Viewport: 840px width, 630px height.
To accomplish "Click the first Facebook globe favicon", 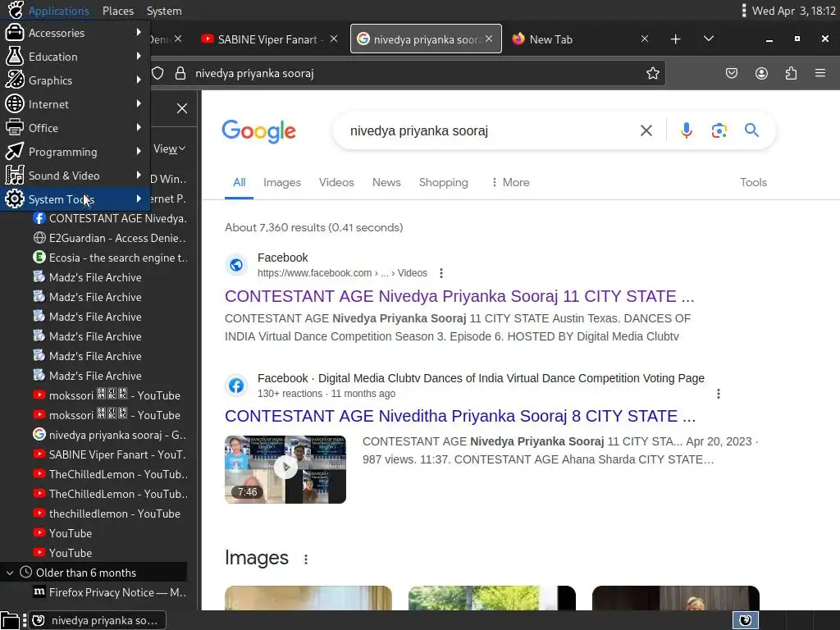I will pos(236,265).
